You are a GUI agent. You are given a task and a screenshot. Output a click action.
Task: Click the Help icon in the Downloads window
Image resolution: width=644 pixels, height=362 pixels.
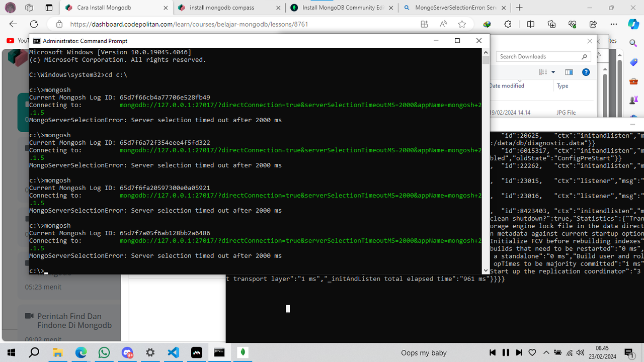tap(586, 72)
